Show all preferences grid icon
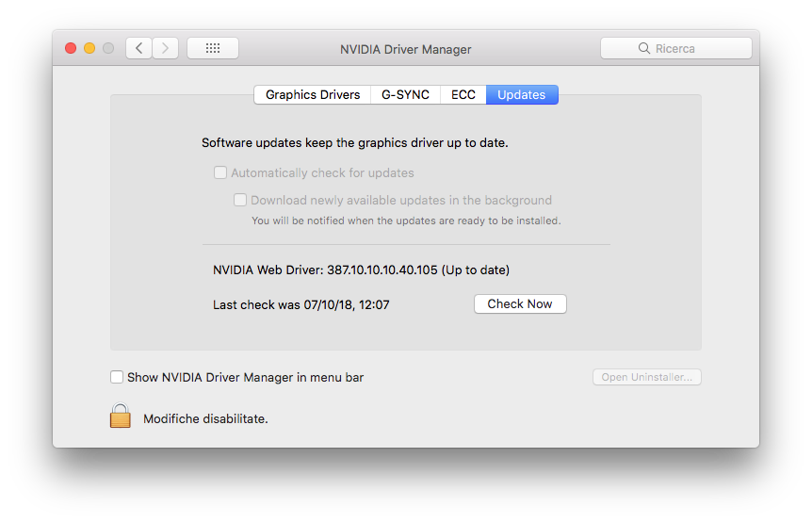The height and width of the screenshot is (523, 812). click(x=213, y=48)
